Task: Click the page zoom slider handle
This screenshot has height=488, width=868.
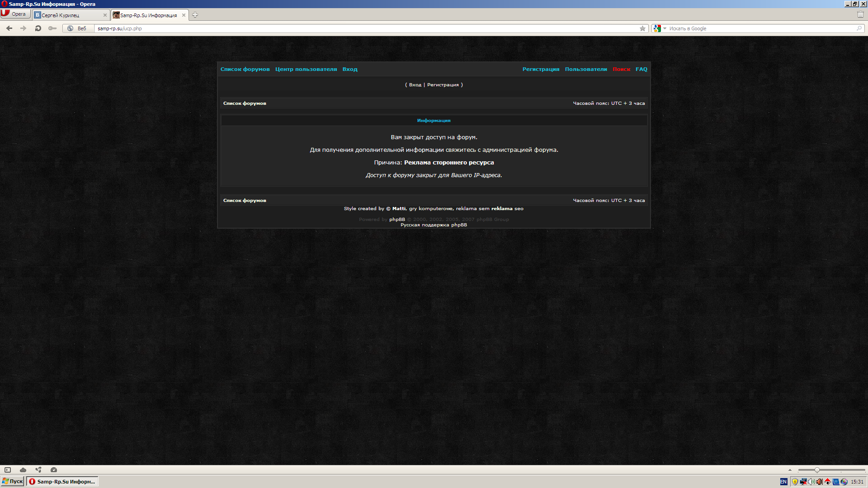Action: [x=817, y=470]
